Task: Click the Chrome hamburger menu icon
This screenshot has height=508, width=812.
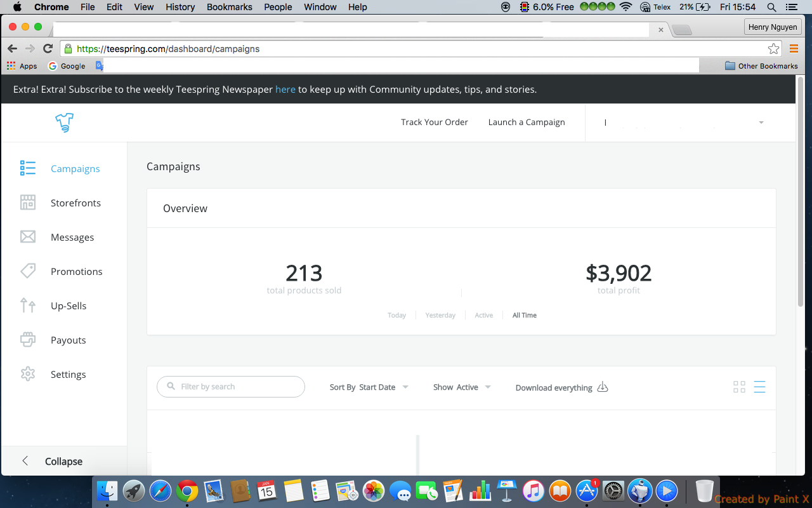Action: click(794, 49)
